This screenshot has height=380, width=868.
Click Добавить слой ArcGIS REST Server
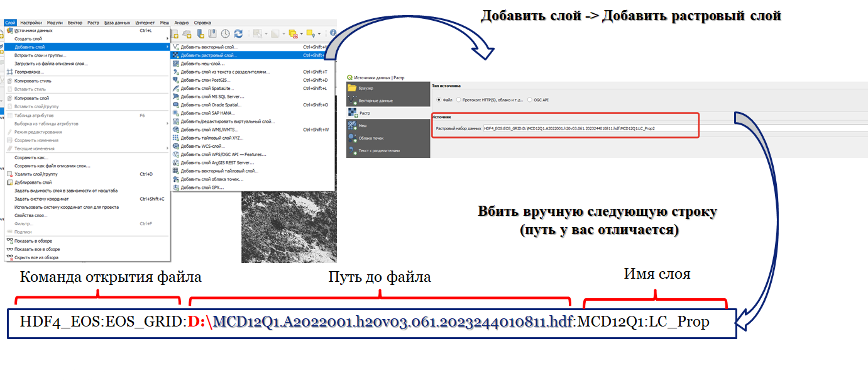point(253,162)
